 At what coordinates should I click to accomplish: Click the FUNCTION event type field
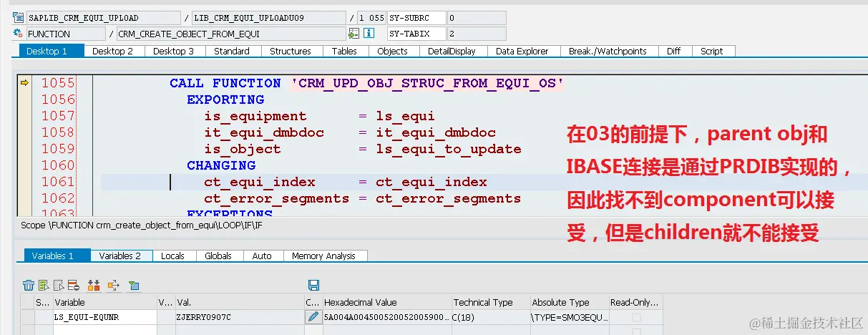point(65,34)
